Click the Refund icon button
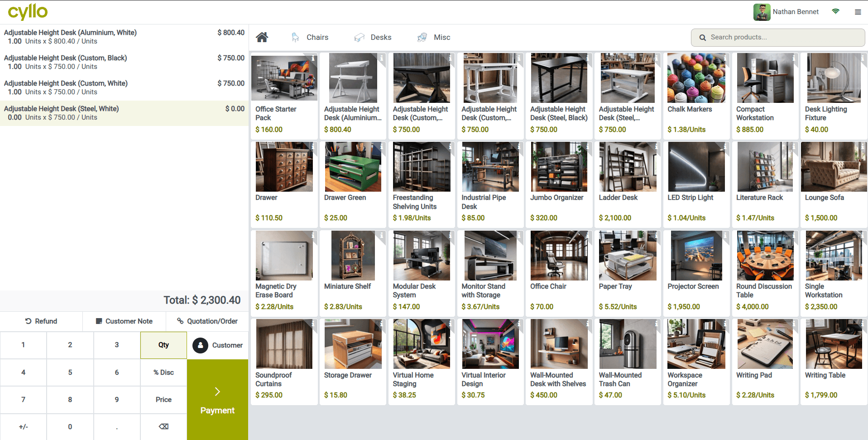 [28, 321]
